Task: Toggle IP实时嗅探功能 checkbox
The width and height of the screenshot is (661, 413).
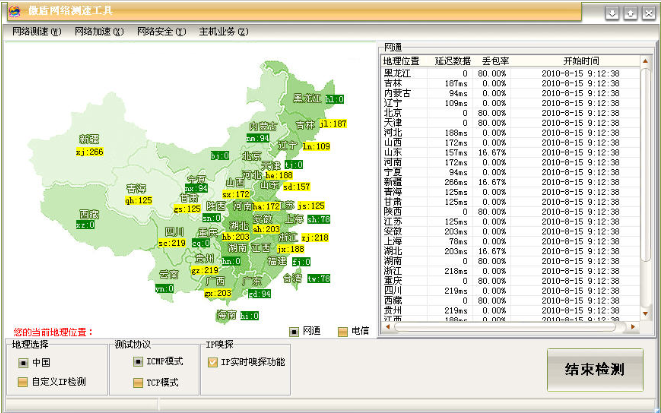Action: click(x=247, y=362)
